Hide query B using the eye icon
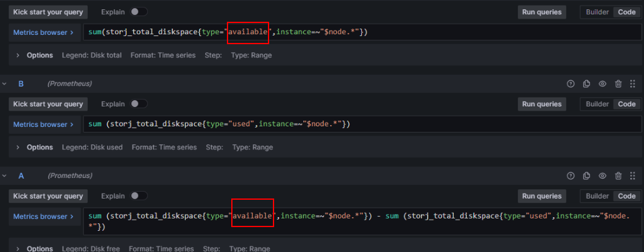The width and height of the screenshot is (644, 252). (602, 84)
